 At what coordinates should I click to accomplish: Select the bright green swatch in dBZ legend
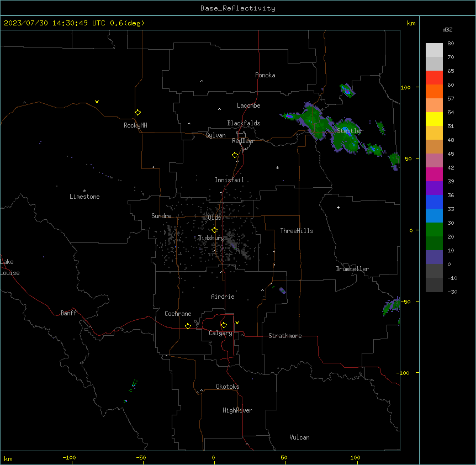click(x=434, y=230)
